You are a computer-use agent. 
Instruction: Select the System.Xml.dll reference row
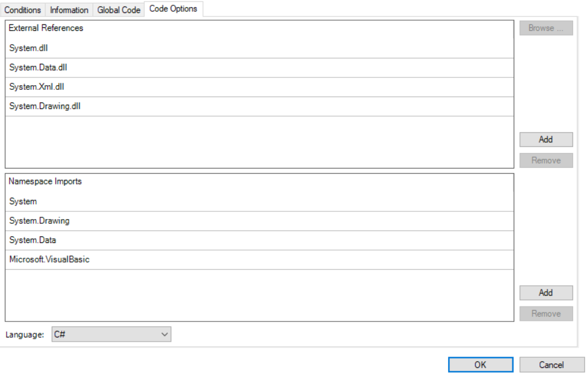pyautogui.click(x=36, y=87)
